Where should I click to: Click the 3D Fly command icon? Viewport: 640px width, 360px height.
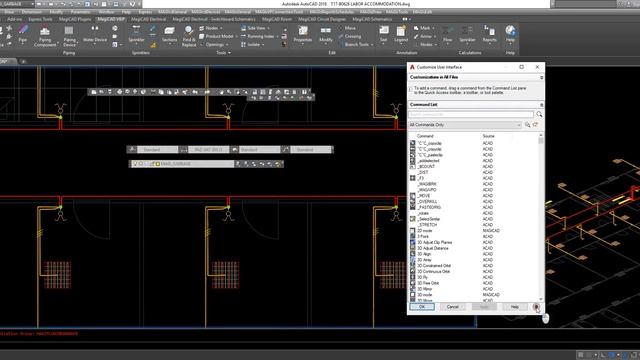coord(413,277)
